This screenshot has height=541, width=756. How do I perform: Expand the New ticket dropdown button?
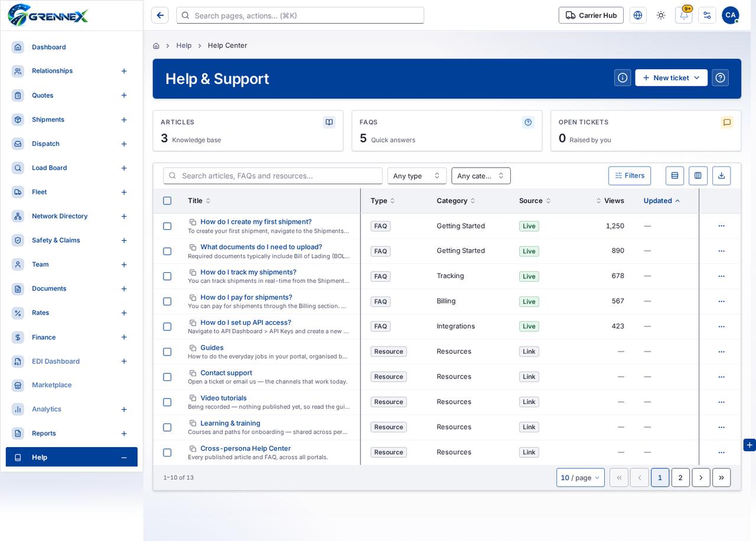coord(671,78)
